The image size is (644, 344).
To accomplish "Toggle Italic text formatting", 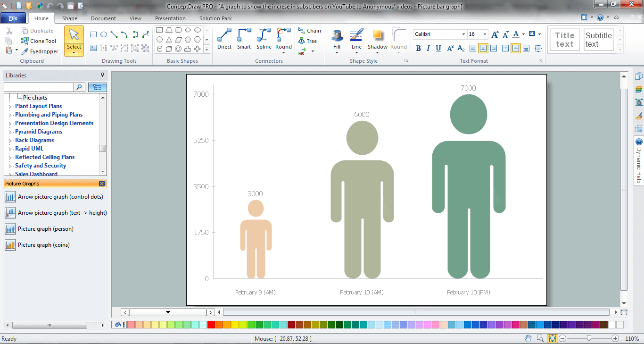I will (428, 48).
